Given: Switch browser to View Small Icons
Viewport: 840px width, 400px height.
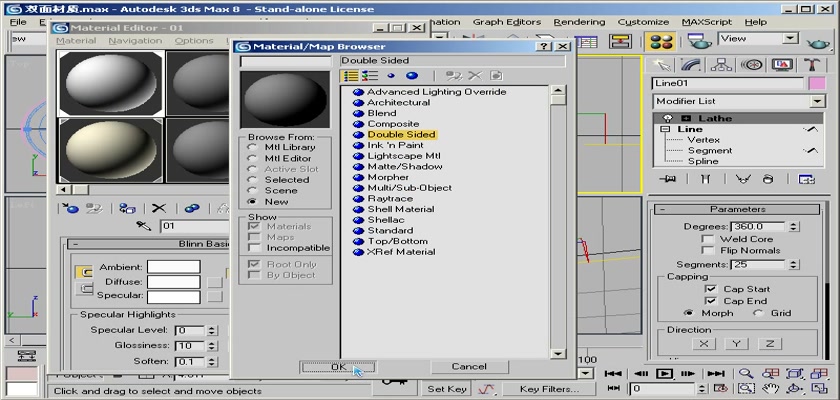Looking at the screenshot, I should click(x=391, y=76).
